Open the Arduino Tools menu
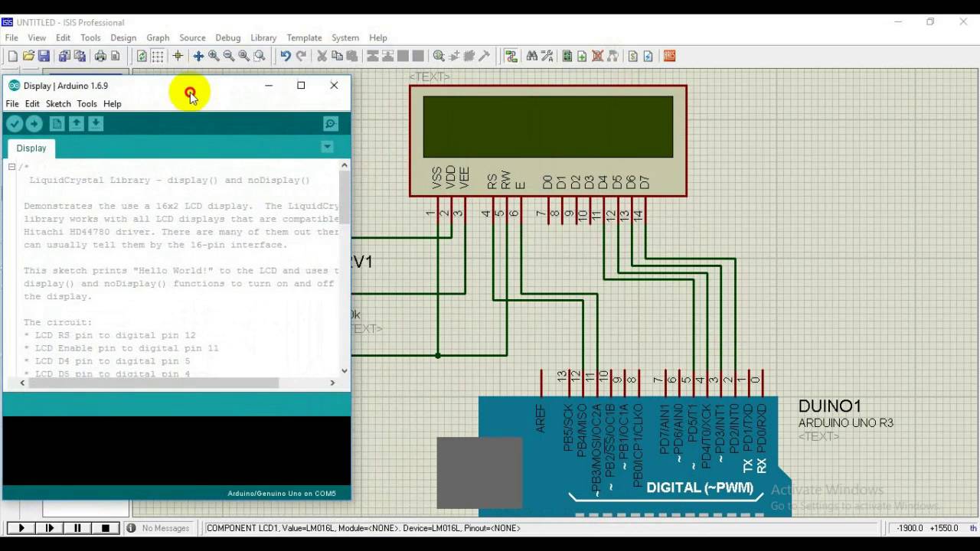980x551 pixels. coord(87,103)
